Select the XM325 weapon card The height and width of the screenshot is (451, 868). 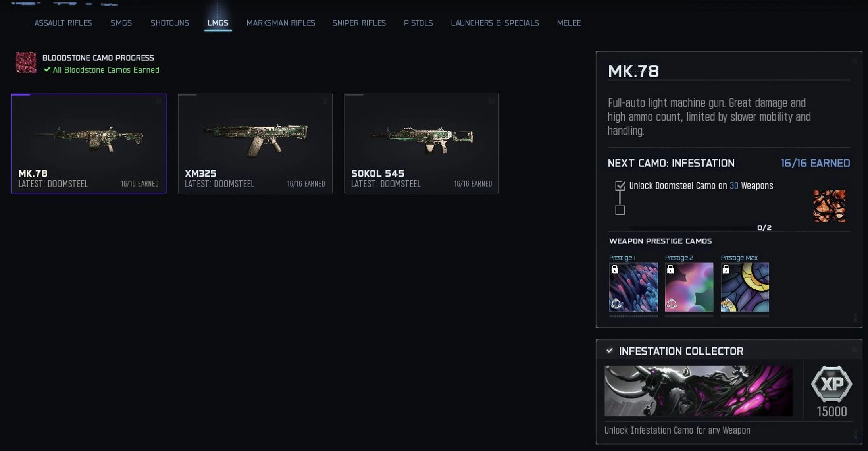tap(255, 144)
